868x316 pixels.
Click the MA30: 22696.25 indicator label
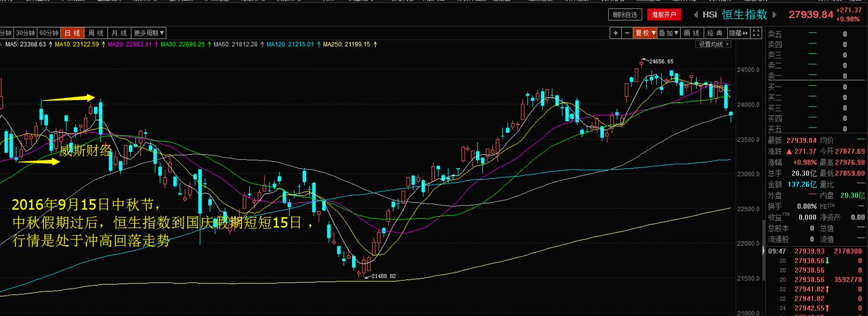click(183, 44)
